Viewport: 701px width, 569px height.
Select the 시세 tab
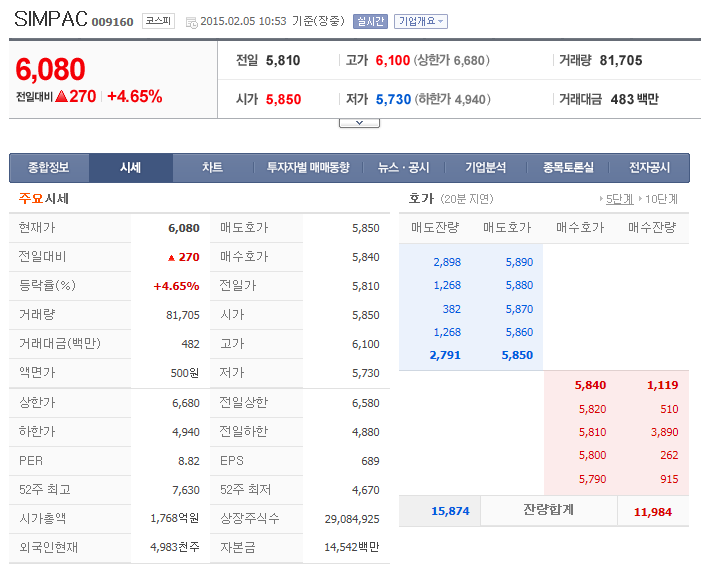click(131, 168)
